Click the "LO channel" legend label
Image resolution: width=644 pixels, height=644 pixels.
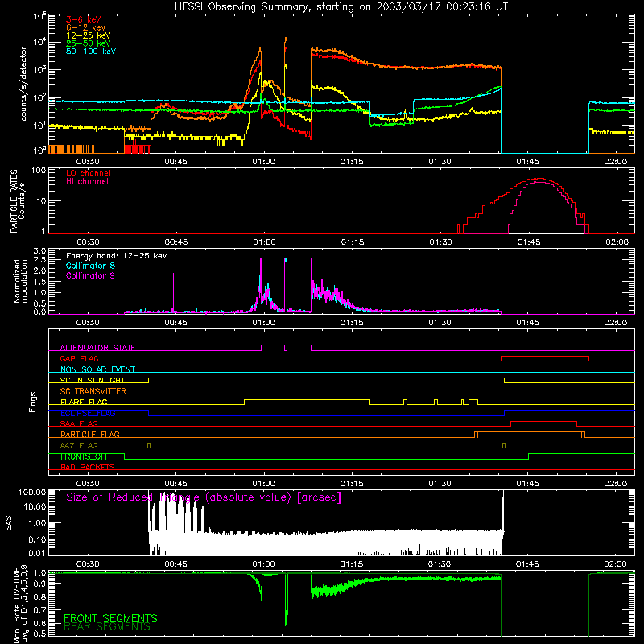(89, 173)
